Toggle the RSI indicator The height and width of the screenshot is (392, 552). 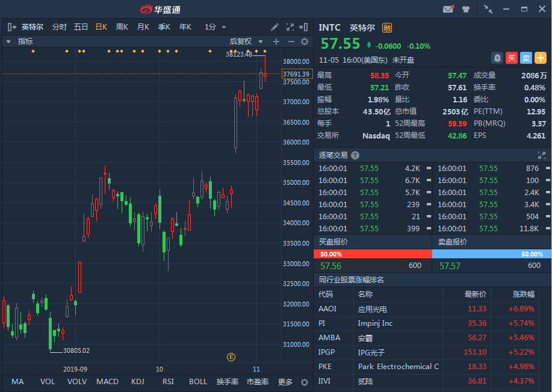point(169,382)
